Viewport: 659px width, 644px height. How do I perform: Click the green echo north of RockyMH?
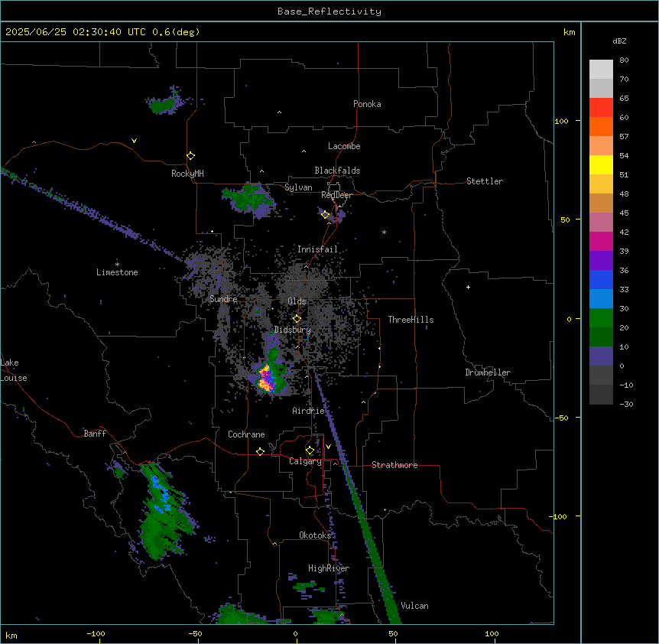[164, 103]
